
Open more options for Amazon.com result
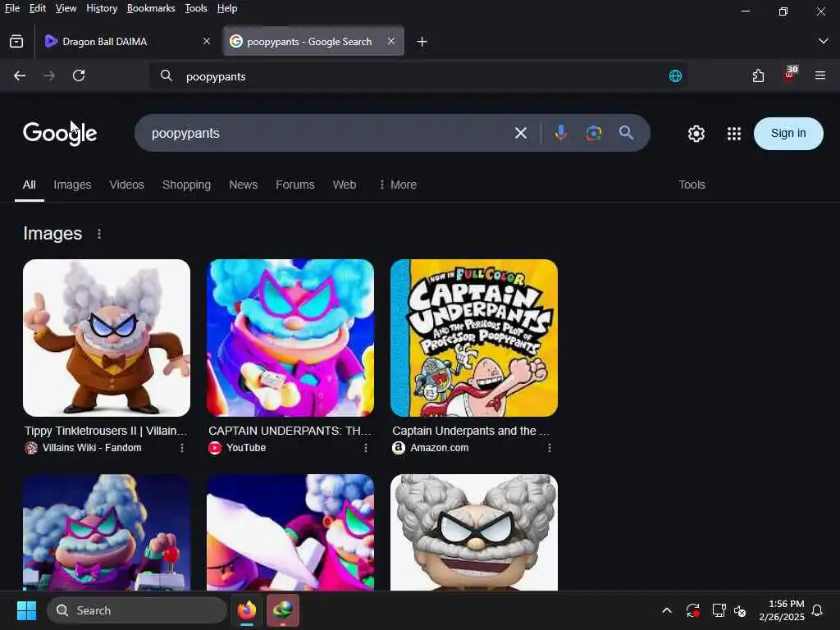click(549, 448)
